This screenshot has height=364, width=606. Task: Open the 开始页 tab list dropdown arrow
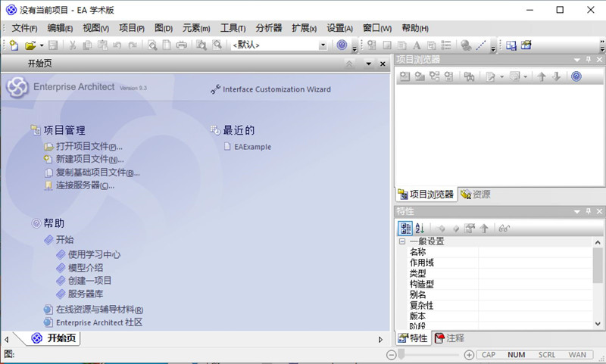tap(369, 64)
